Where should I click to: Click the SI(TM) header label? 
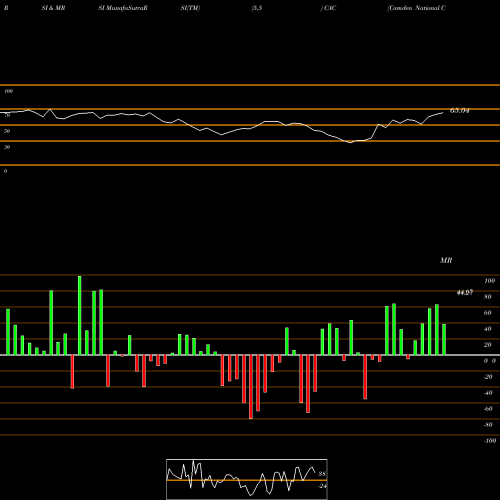[190, 8]
